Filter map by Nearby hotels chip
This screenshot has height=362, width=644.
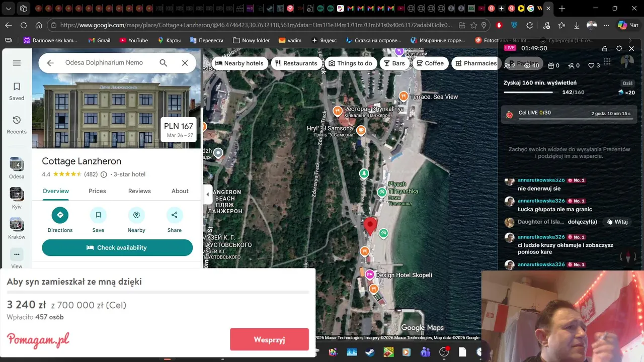point(239,63)
